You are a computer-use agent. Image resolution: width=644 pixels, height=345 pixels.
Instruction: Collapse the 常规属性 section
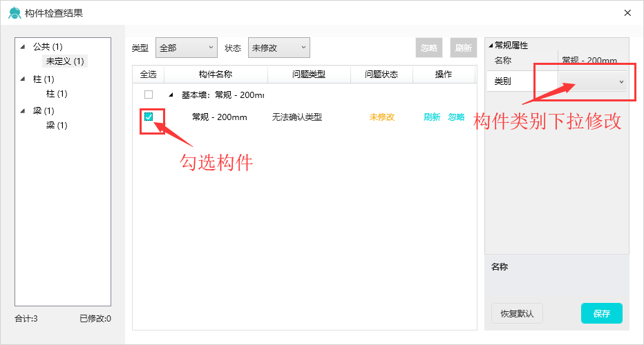point(491,45)
